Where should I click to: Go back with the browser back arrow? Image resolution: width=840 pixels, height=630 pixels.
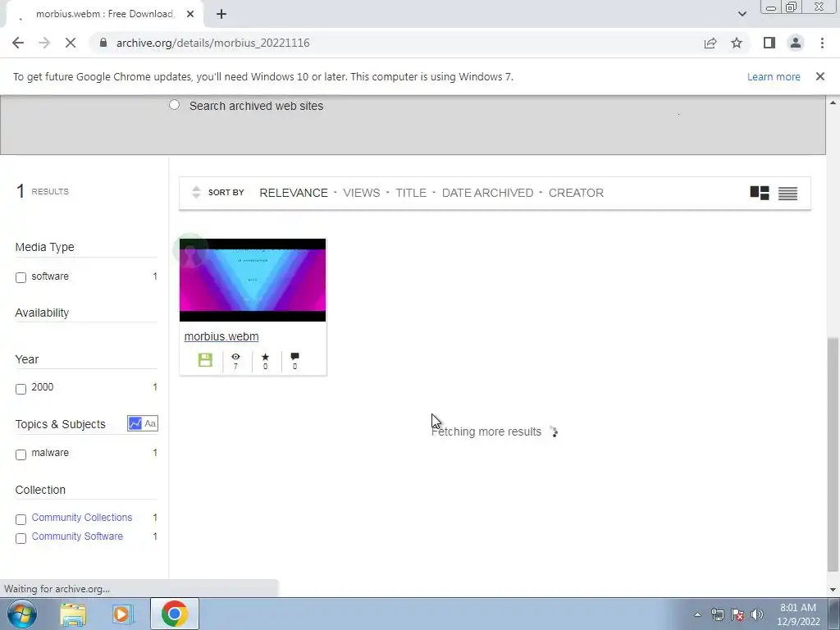[x=18, y=43]
